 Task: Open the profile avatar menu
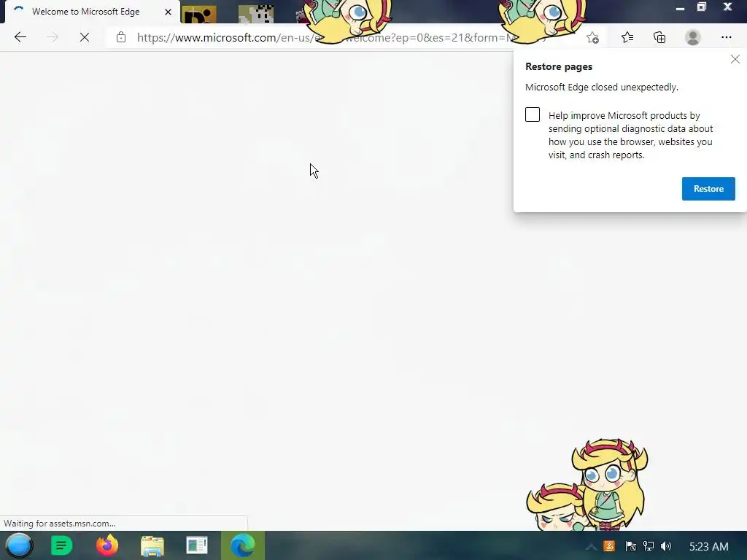[693, 37]
